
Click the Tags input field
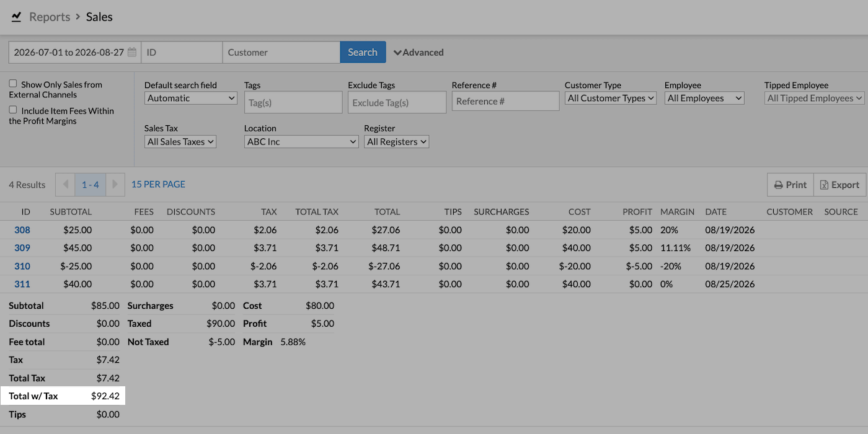point(293,102)
